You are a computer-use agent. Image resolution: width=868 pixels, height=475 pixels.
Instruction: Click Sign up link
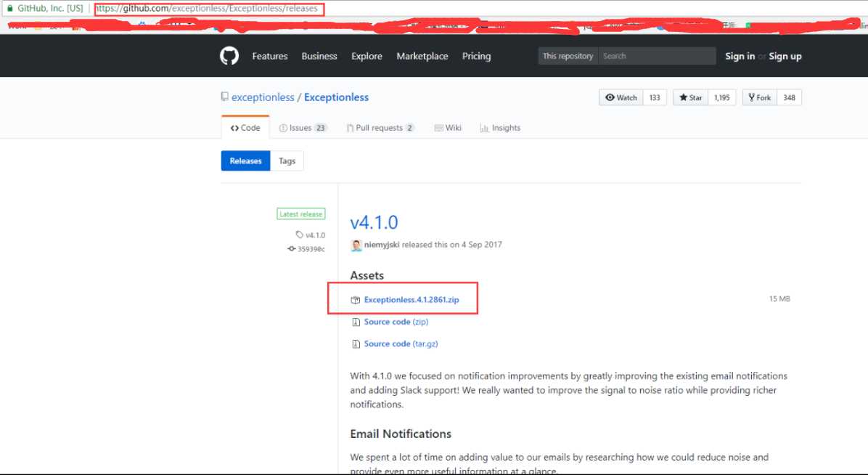785,56
